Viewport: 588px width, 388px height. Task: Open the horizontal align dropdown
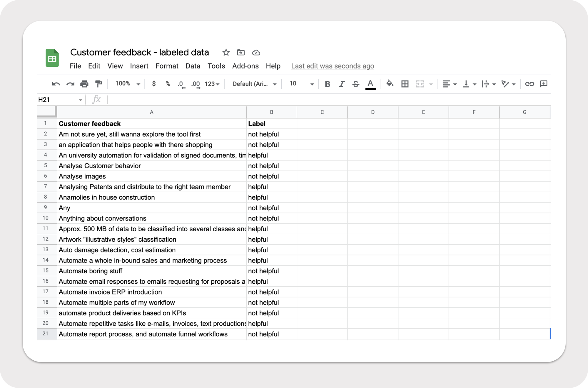[450, 84]
